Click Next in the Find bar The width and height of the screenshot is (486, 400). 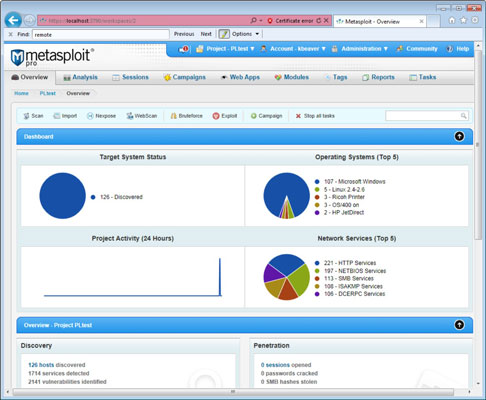pyautogui.click(x=206, y=34)
